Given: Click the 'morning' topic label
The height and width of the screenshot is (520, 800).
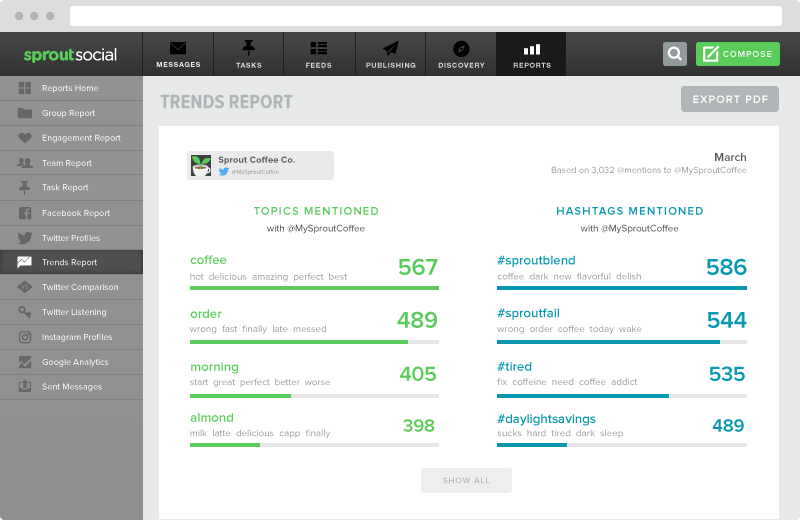Looking at the screenshot, I should coord(214,367).
